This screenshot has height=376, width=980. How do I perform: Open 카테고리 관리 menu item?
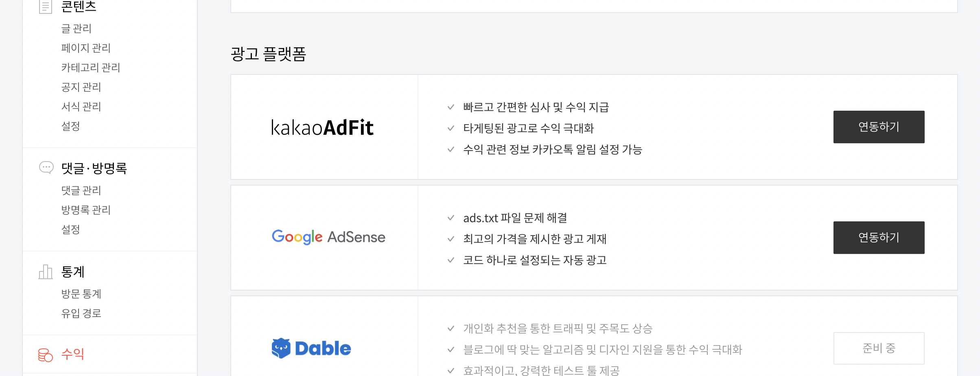coord(91,68)
